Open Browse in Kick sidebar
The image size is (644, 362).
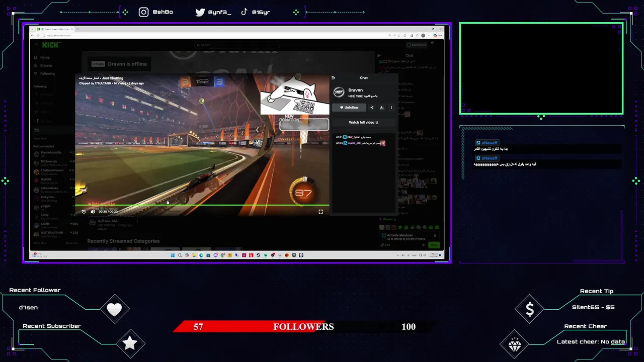[46, 65]
